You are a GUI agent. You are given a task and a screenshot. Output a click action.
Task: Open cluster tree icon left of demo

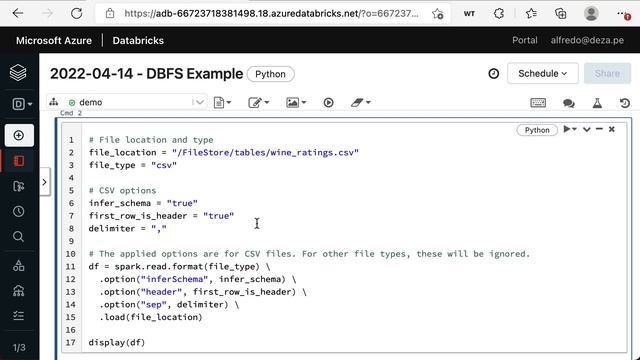[54, 102]
